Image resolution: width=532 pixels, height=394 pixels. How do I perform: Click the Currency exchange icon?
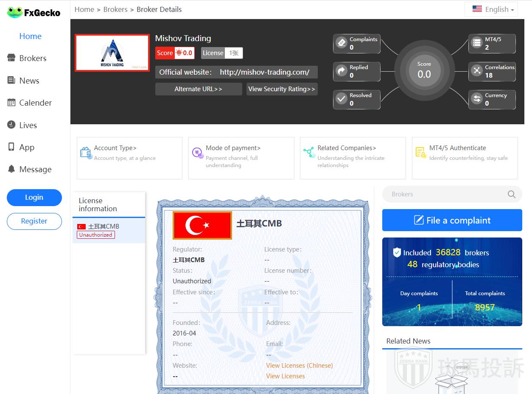click(x=477, y=99)
